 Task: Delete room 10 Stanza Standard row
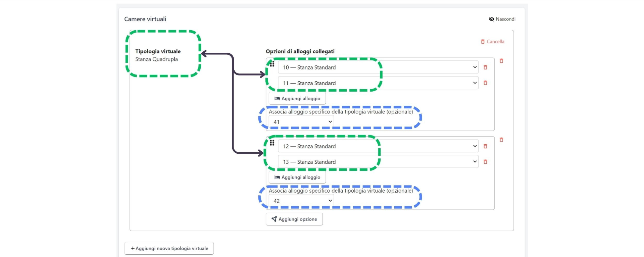[x=485, y=67]
